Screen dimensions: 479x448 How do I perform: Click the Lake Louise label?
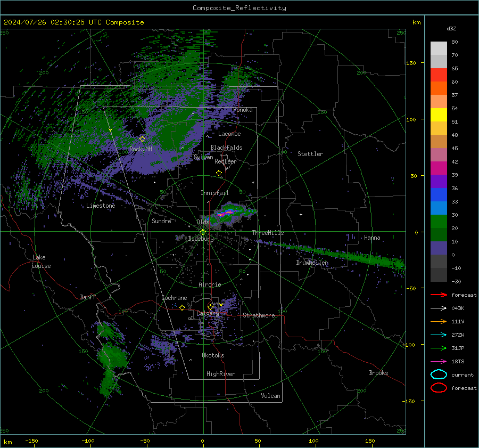pos(41,262)
